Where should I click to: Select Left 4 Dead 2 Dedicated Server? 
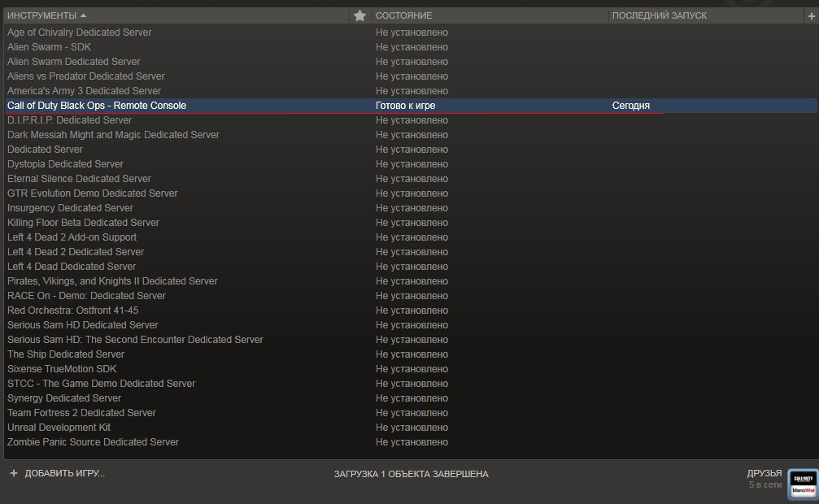coord(76,252)
